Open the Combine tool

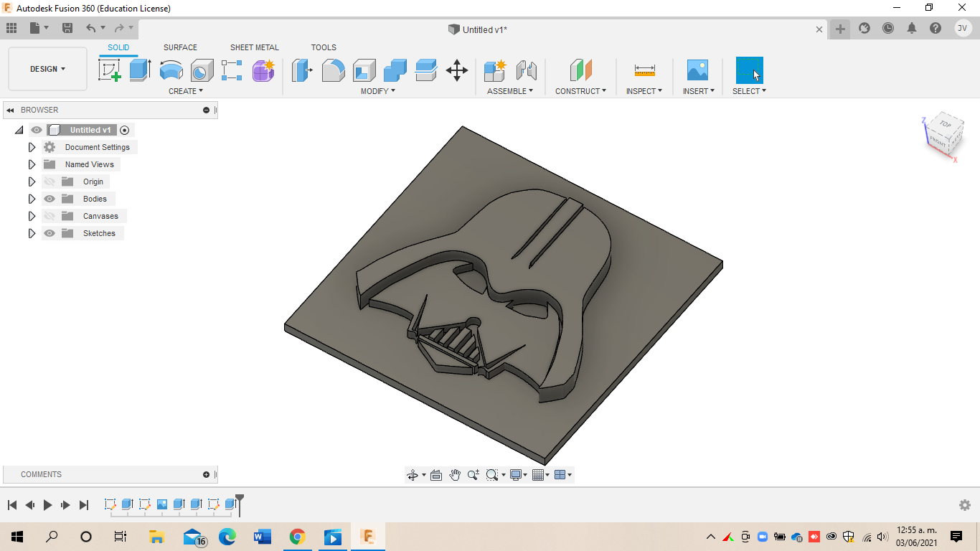pyautogui.click(x=395, y=70)
